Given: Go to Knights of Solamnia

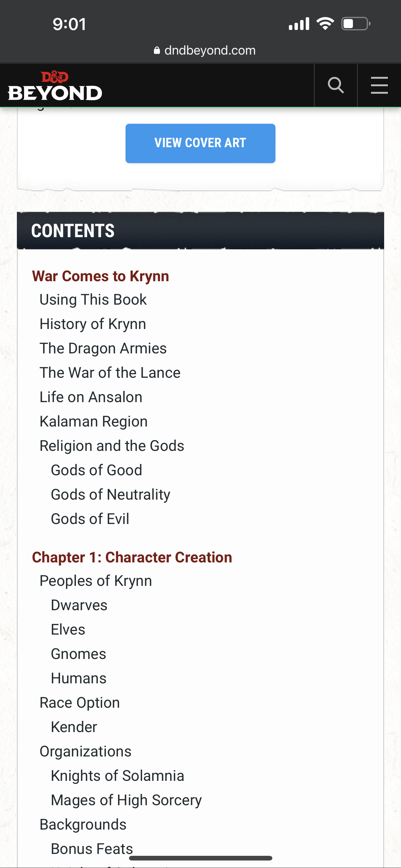Looking at the screenshot, I should [117, 776].
